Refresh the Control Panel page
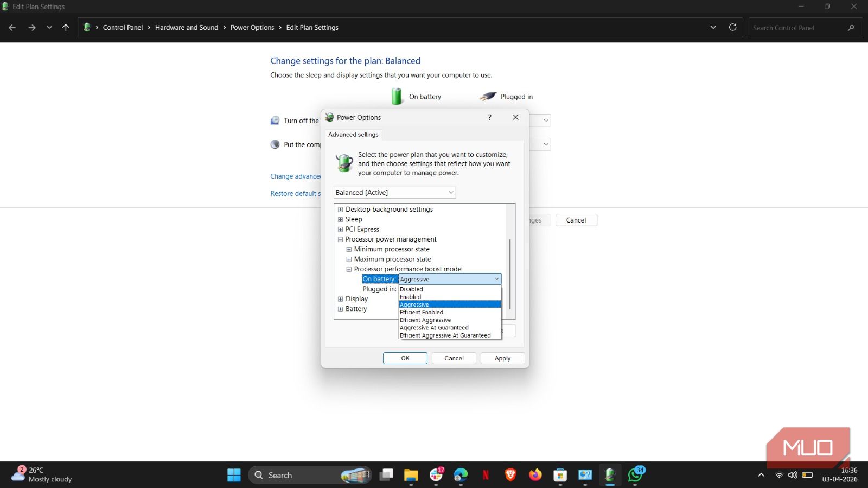Screen dimensions: 868x488 [x=732, y=27]
